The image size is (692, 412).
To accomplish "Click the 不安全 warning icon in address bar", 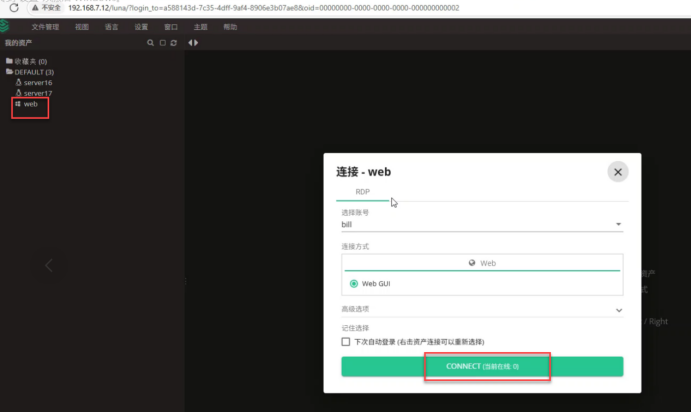I will 34,7.
